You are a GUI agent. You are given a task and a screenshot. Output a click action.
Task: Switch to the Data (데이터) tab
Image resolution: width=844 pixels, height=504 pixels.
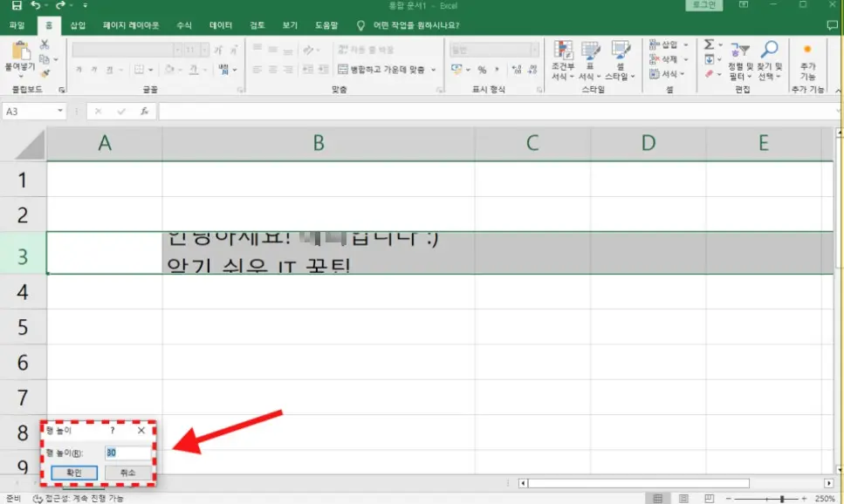coord(221,26)
